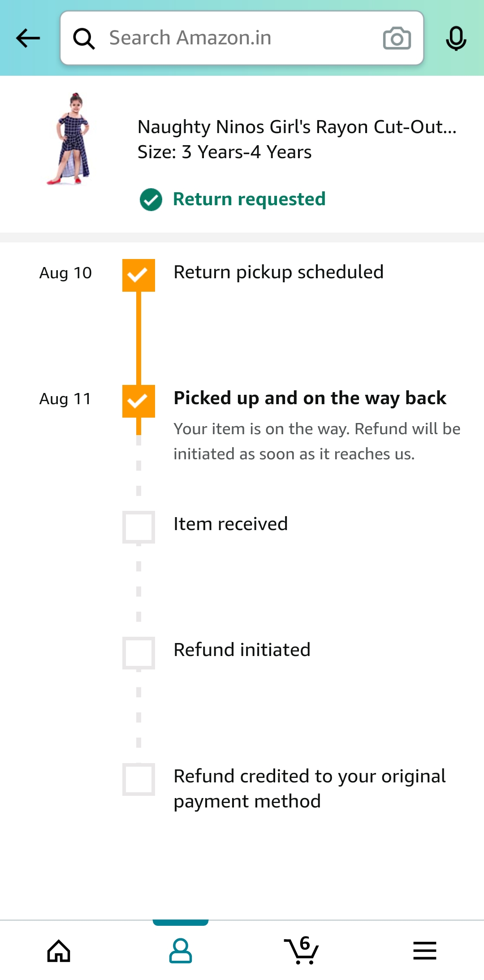Tap the Refund credited step checkbox
The image size is (484, 980).
click(138, 779)
